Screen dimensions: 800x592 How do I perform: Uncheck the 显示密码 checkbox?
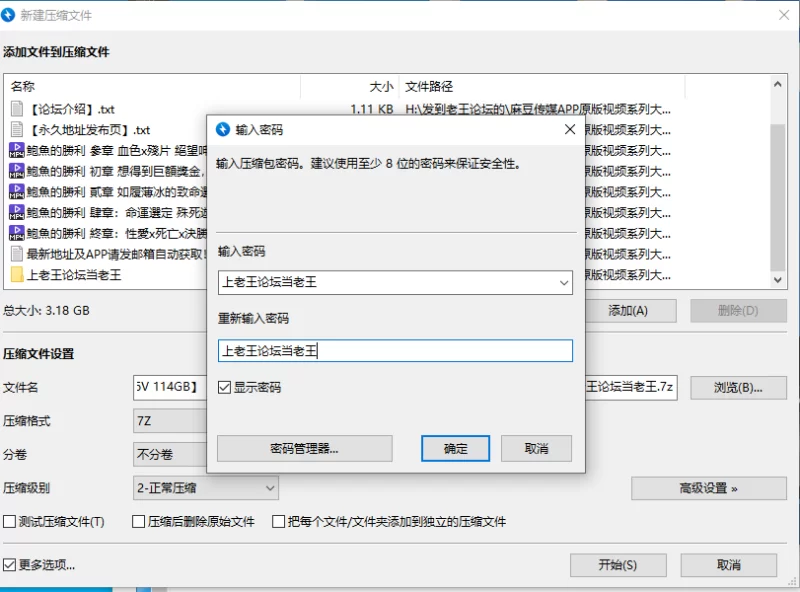coord(224,387)
